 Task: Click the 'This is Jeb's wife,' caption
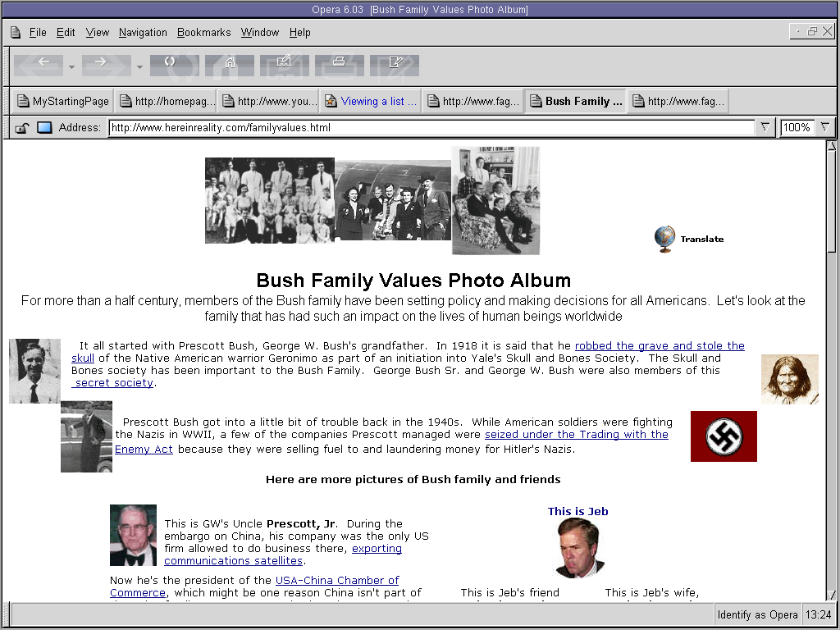click(652, 592)
